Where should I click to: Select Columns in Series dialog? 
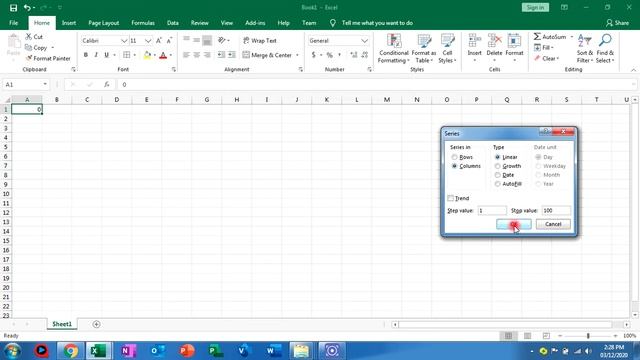(454, 166)
